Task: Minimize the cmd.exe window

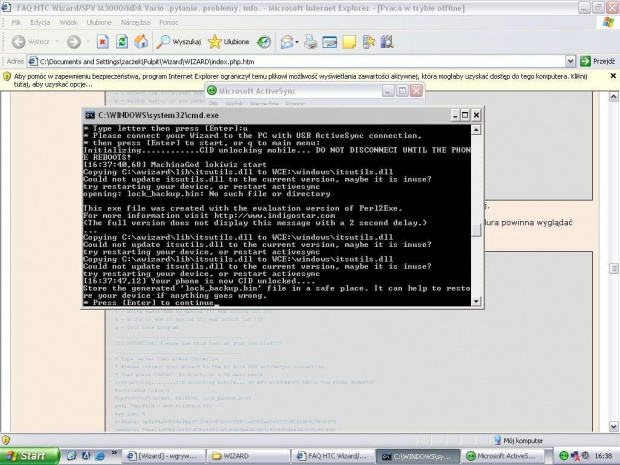Action: (455, 115)
